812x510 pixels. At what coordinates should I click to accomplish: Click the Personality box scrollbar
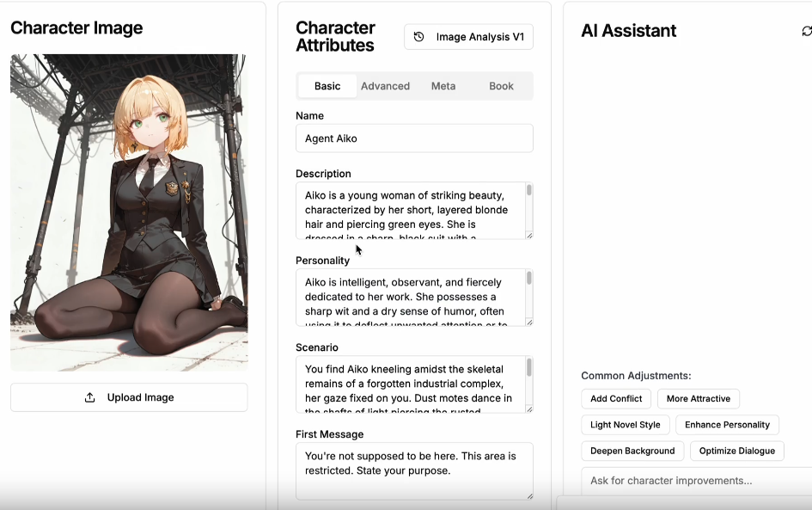528,278
